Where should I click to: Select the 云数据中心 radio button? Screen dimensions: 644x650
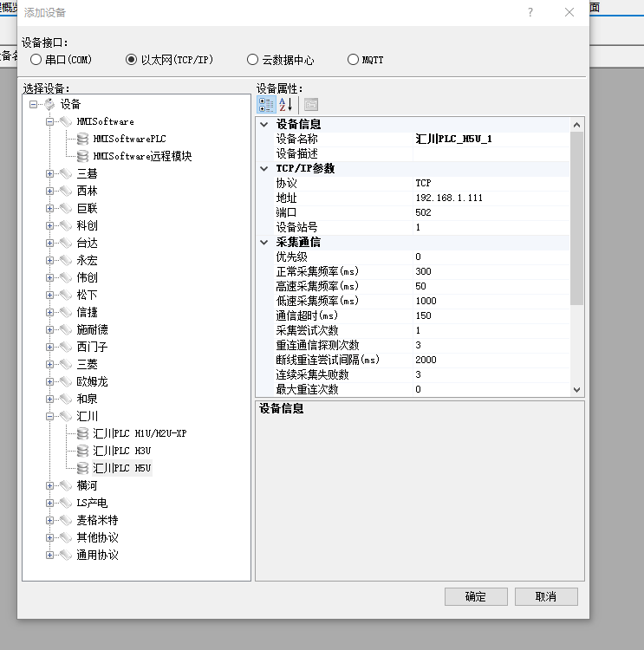(x=252, y=60)
